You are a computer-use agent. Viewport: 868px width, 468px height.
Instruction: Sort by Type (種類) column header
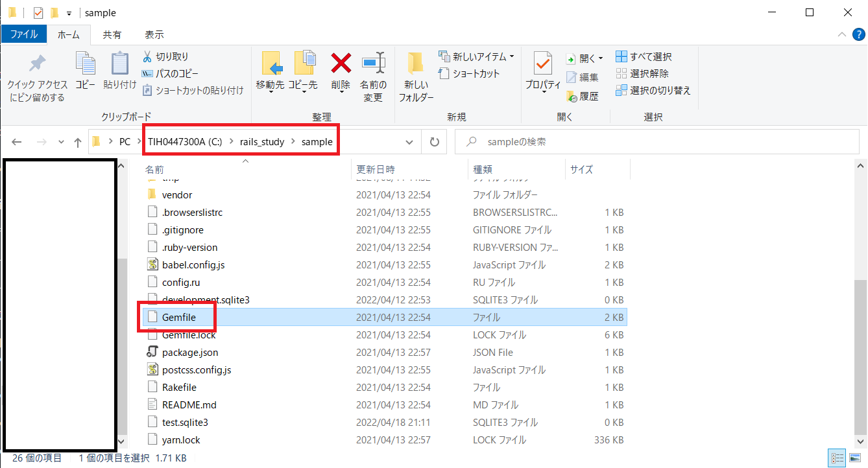[x=483, y=169]
